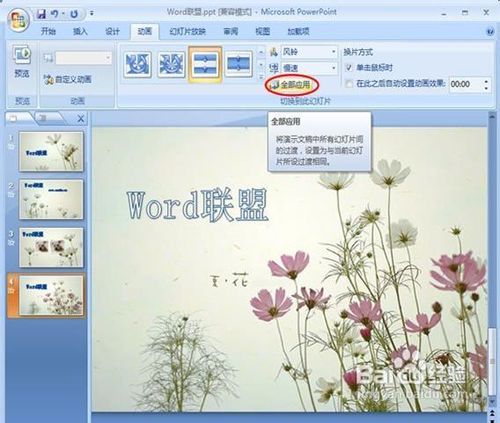Open the 自定义动画 pane
This screenshot has width=500, height=423.
click(x=67, y=80)
